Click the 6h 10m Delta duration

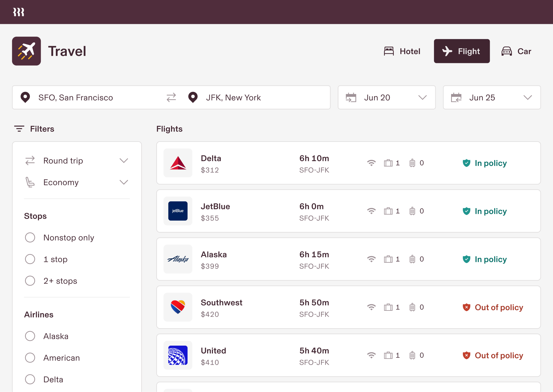314,158
